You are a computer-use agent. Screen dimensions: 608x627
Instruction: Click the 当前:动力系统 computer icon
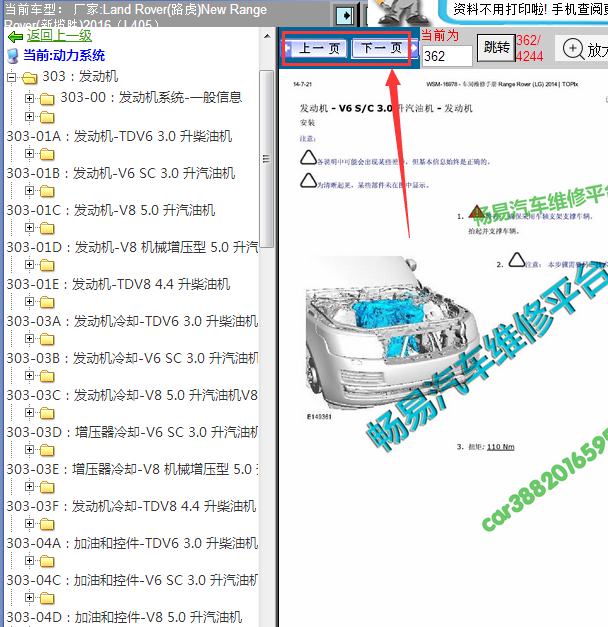(13, 56)
